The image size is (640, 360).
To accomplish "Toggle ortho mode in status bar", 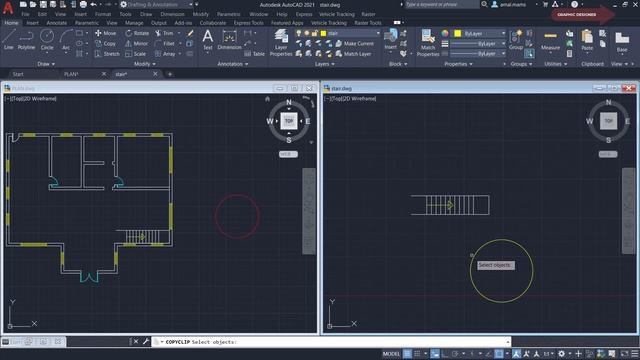I will coord(445,354).
